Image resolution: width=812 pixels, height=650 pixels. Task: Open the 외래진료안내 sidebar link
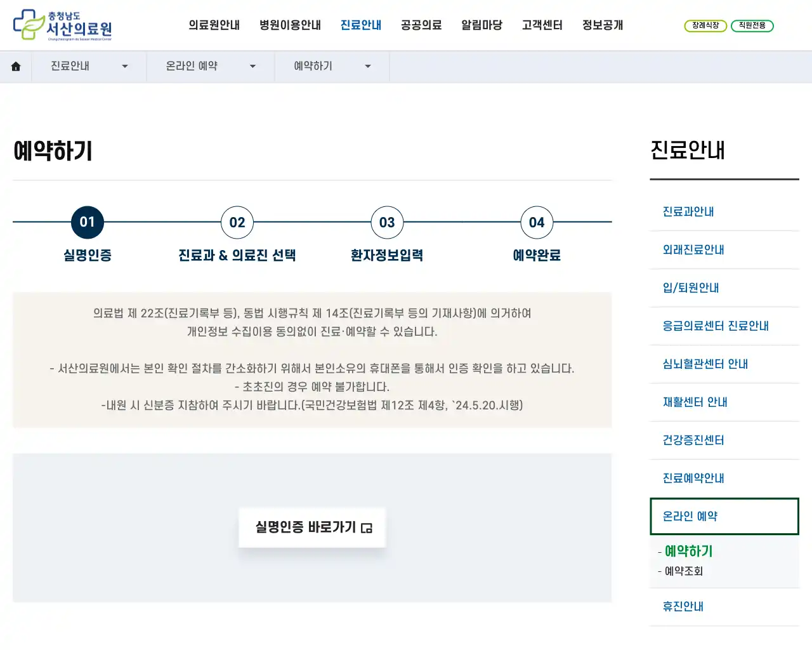pyautogui.click(x=694, y=249)
